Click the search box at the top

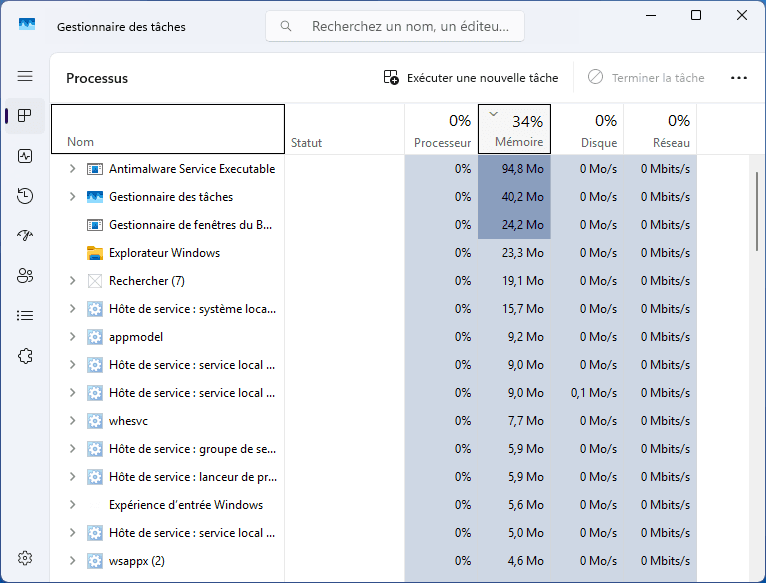click(x=395, y=27)
